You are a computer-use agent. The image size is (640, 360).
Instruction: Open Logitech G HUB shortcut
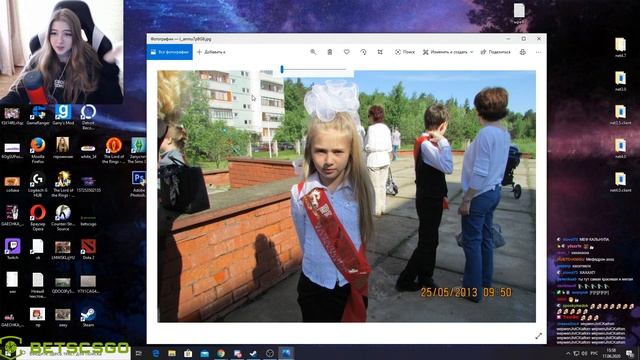(x=38, y=184)
